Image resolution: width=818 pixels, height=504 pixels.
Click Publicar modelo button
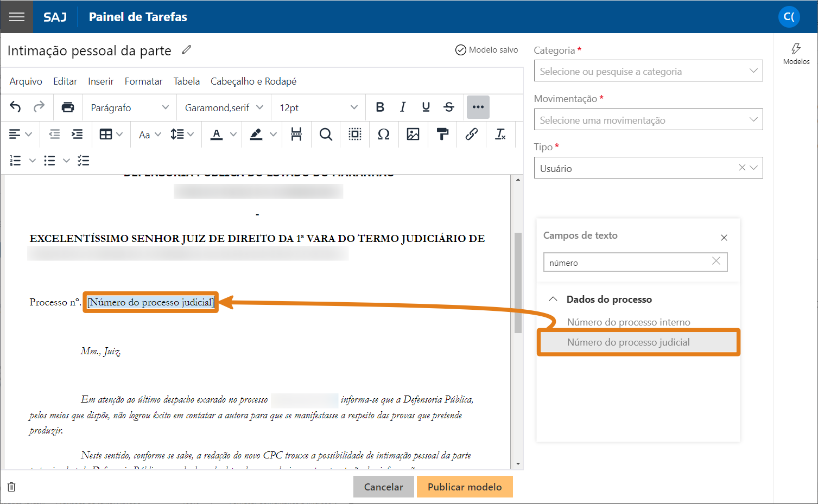[465, 487]
